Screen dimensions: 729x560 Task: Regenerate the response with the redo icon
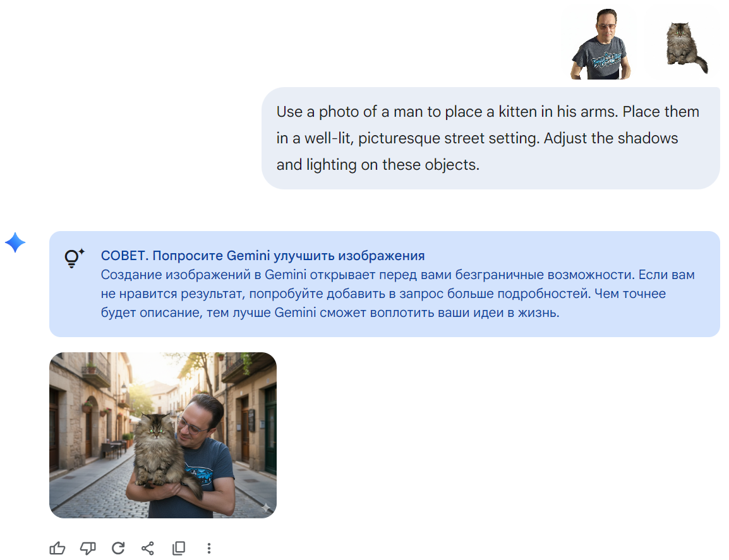[x=118, y=548]
